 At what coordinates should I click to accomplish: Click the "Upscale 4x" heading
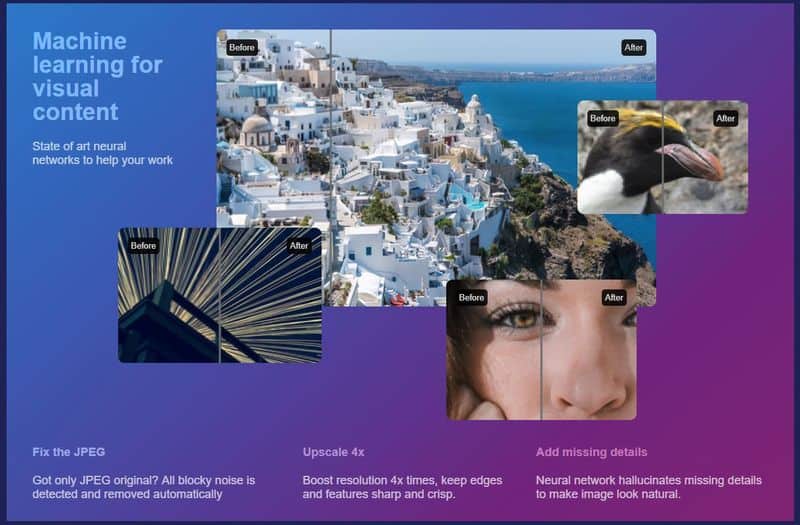(333, 452)
